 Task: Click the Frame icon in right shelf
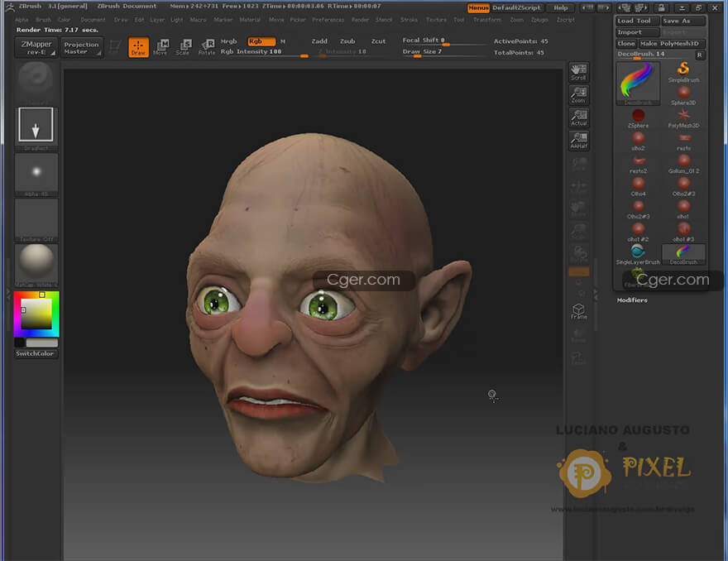click(579, 311)
